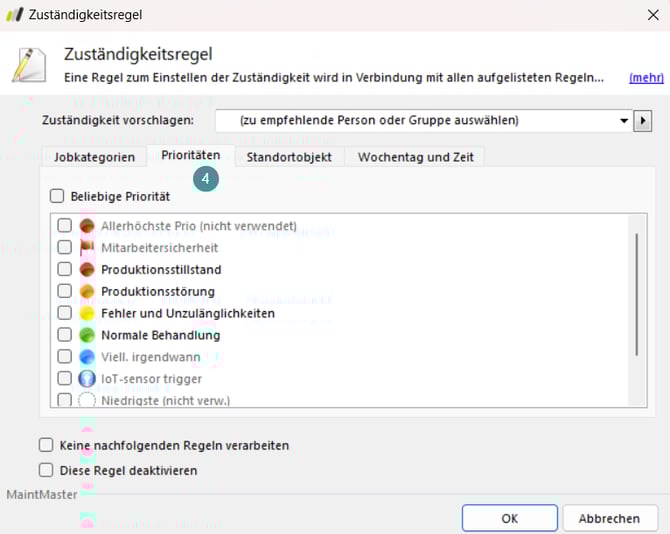Tick the Produktionsstillstand checkbox
Screen dimensions: 670x534
pos(65,269)
